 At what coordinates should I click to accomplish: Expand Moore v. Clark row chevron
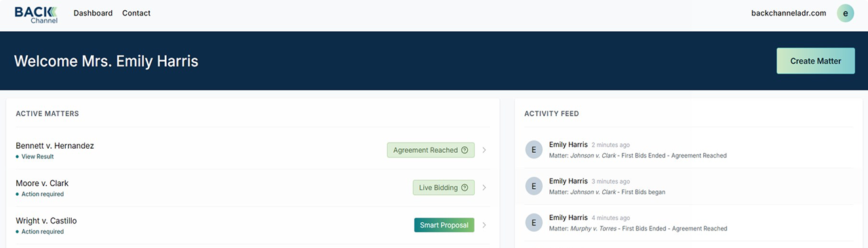(484, 188)
